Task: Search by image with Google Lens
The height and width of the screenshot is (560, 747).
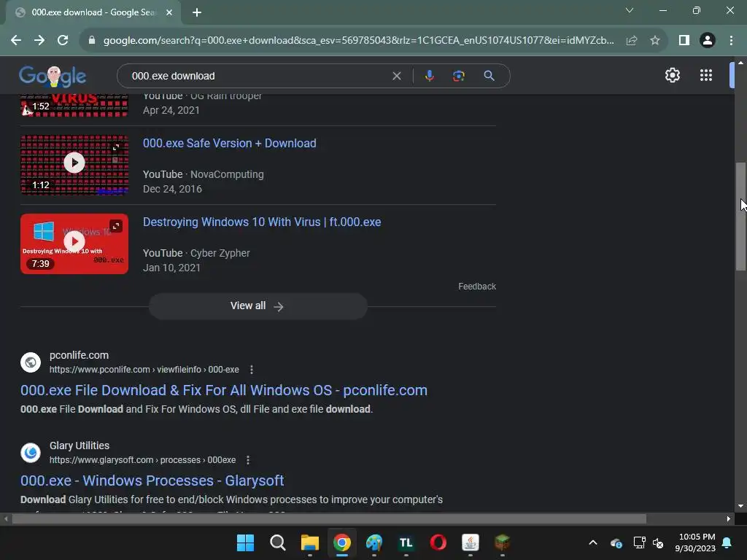Action: pos(458,76)
